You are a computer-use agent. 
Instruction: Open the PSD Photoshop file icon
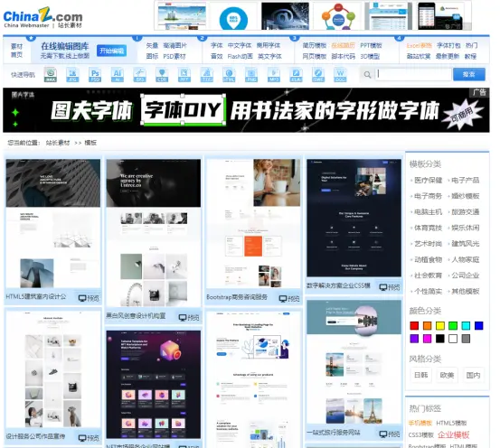pos(95,75)
